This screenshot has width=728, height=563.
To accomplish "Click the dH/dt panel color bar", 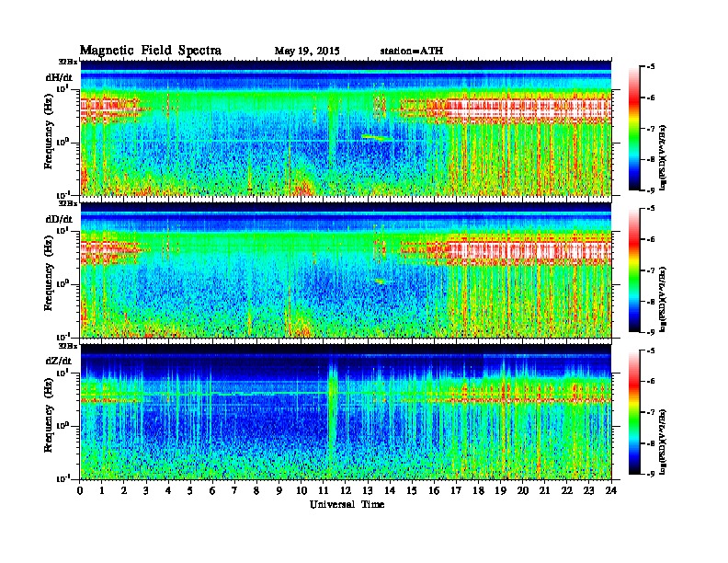I will (x=634, y=128).
